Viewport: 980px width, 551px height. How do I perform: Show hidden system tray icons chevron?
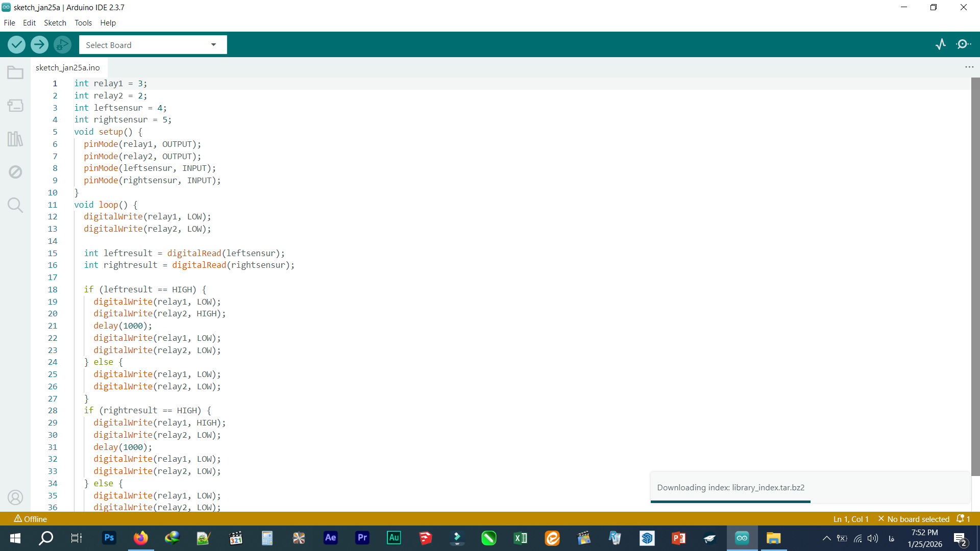826,538
